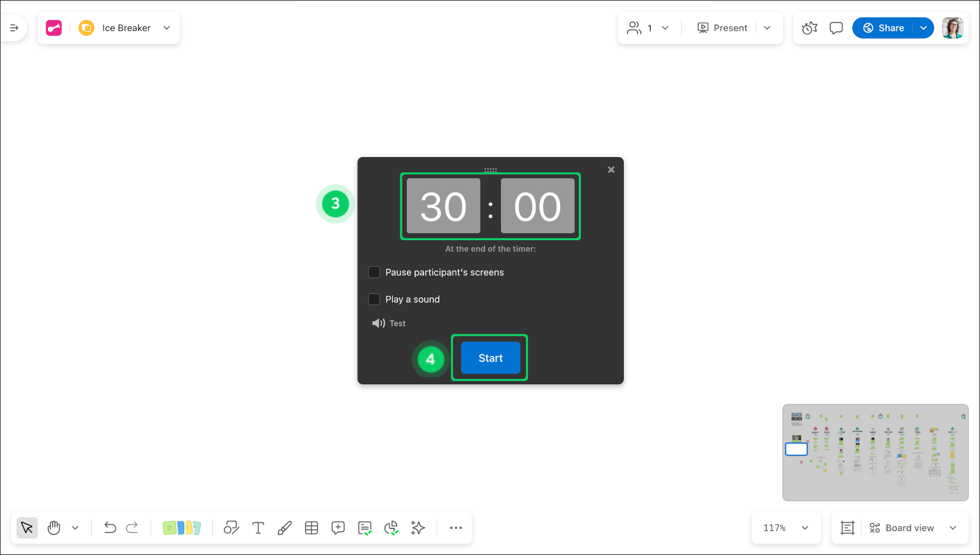
Task: Add a comment using the toolbar
Action: 338,527
